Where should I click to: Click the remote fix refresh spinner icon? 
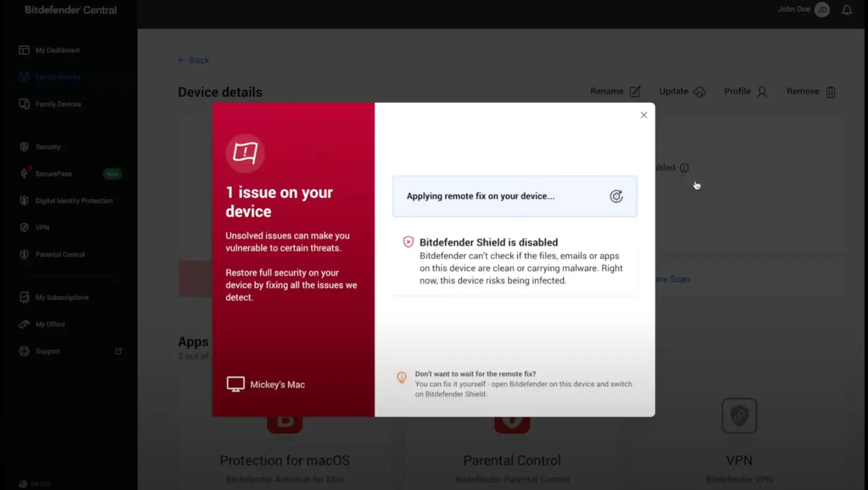(x=616, y=196)
